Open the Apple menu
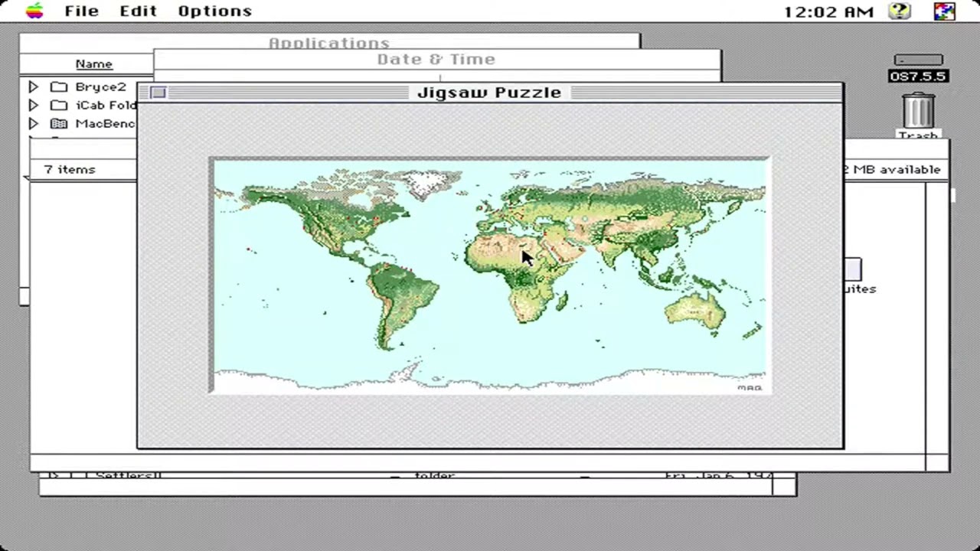The height and width of the screenshot is (551, 980). tap(34, 11)
